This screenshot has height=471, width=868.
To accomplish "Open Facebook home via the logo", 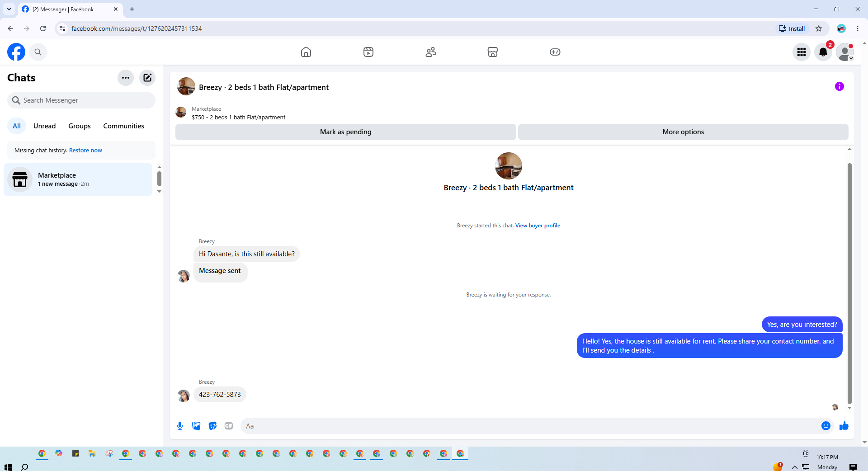I will click(16, 52).
